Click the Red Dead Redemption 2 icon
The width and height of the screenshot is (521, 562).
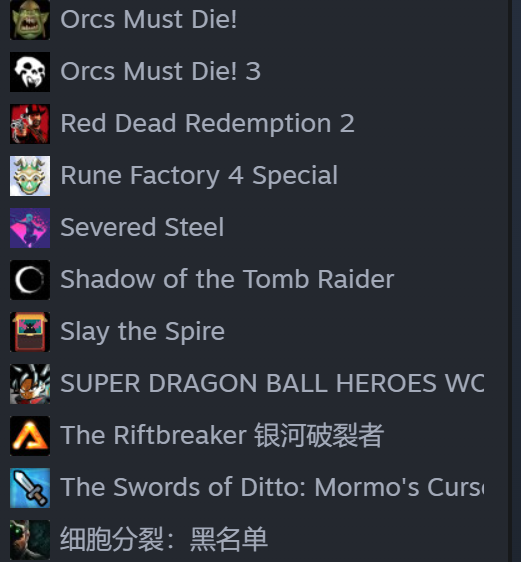click(30, 124)
